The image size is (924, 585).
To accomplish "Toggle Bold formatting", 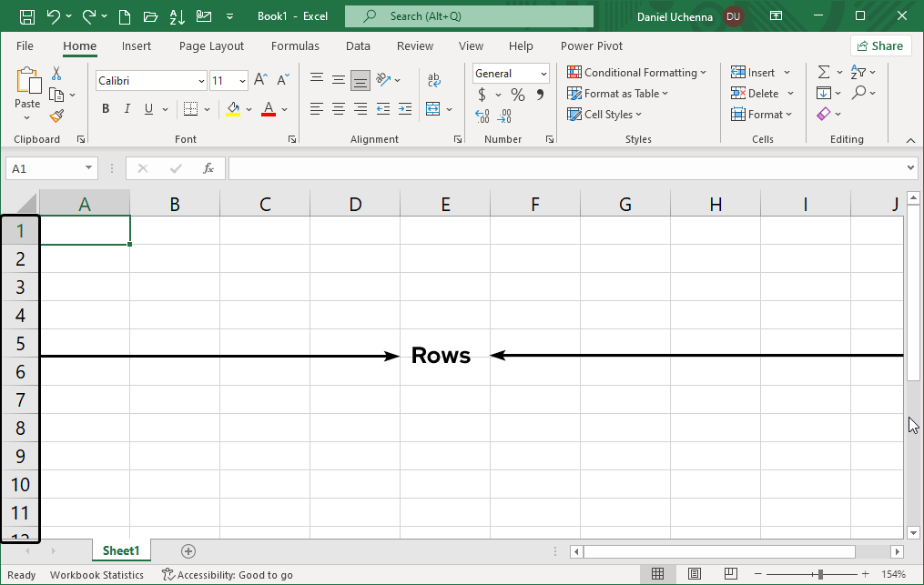I will click(x=106, y=109).
